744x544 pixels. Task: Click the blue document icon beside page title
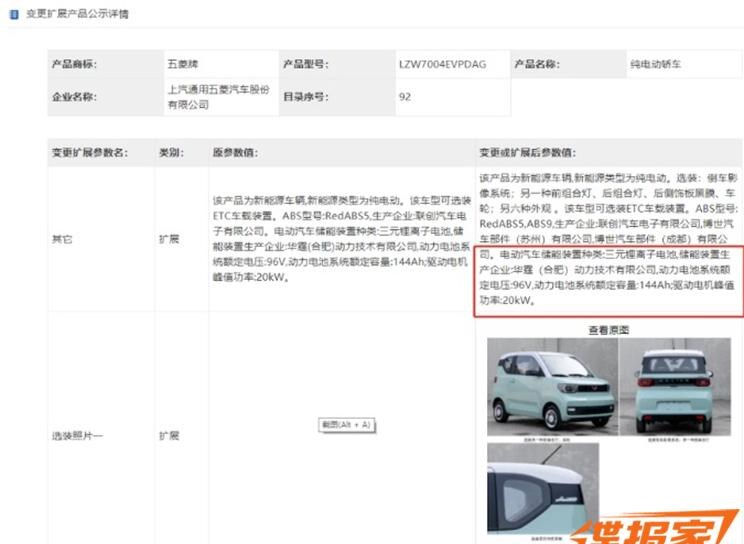click(x=14, y=14)
